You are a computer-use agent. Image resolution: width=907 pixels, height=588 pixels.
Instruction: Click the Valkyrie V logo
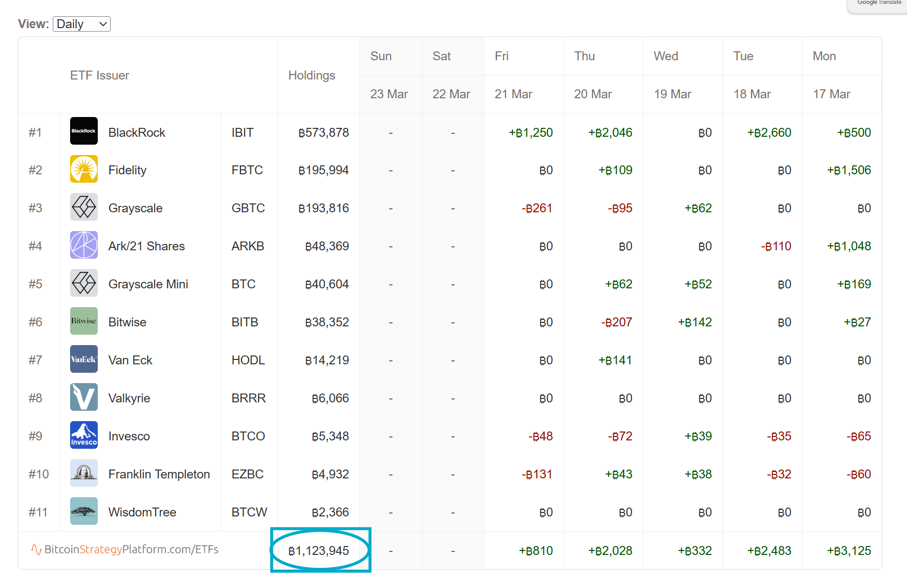point(83,397)
